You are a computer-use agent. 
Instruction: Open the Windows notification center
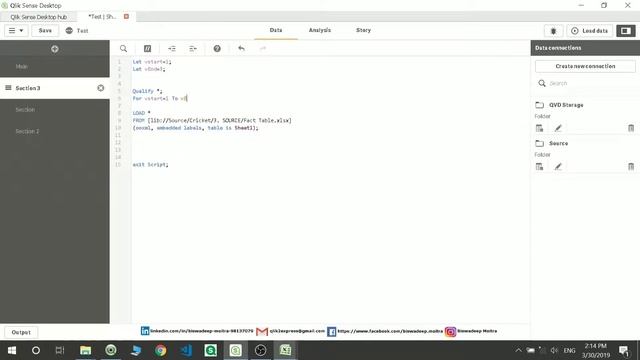pyautogui.click(x=624, y=351)
